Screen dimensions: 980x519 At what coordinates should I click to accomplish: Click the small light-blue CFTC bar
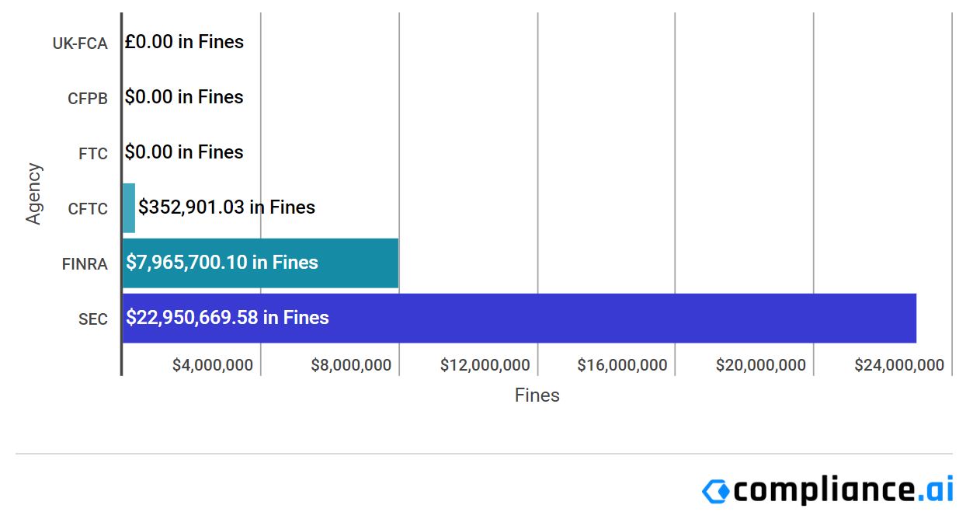(x=129, y=207)
